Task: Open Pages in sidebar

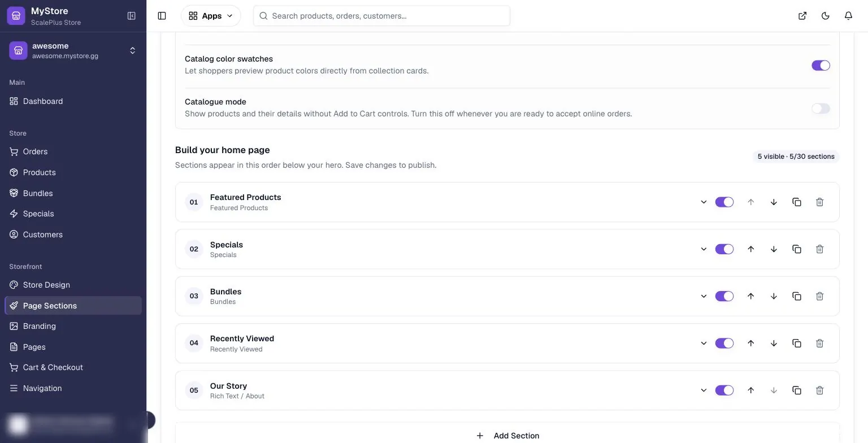Action: pos(73,347)
